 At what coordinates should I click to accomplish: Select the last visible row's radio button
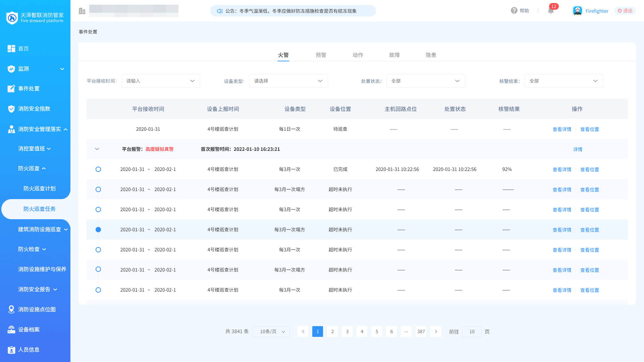pos(98,290)
